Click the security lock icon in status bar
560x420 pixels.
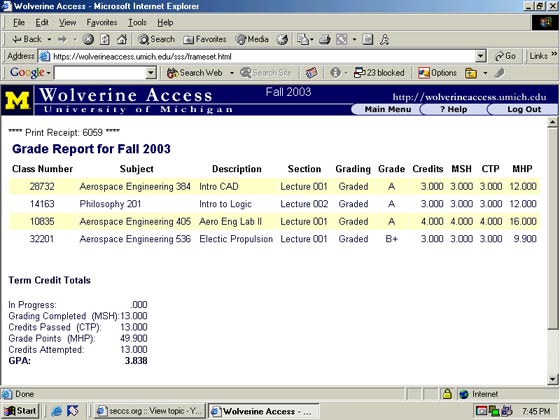point(447,394)
